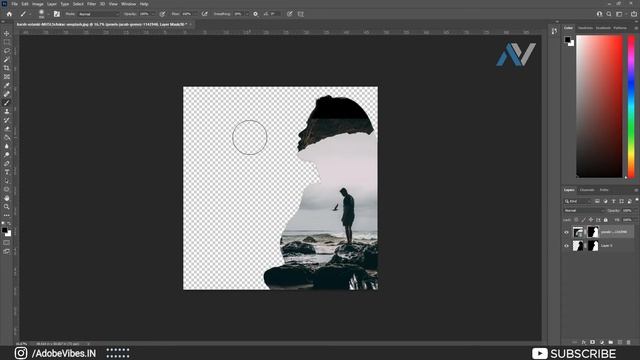Click the Add layer style fx icon

coord(584,342)
